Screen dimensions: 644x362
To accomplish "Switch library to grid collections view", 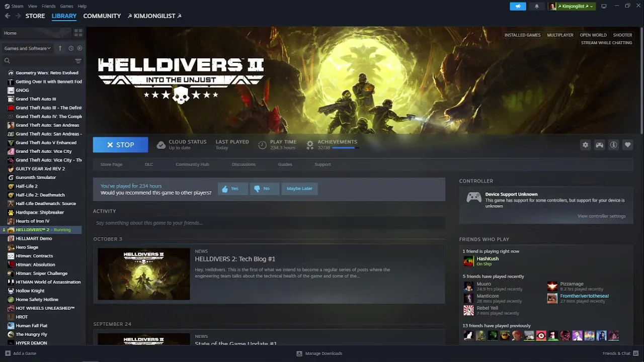I will coord(78,33).
